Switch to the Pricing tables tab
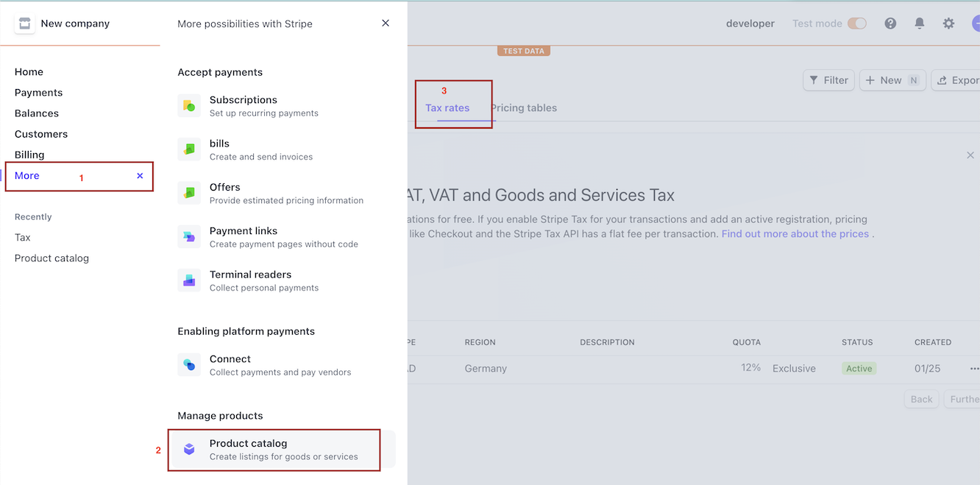 point(524,107)
